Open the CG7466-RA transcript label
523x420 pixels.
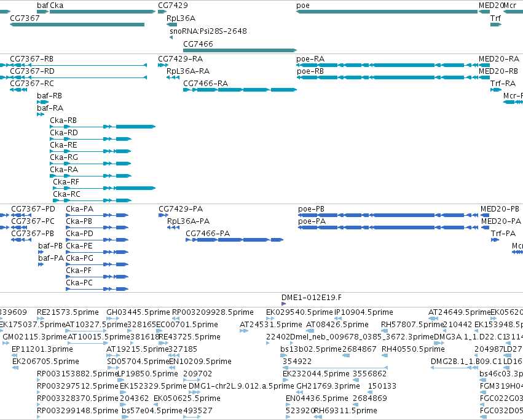click(205, 84)
